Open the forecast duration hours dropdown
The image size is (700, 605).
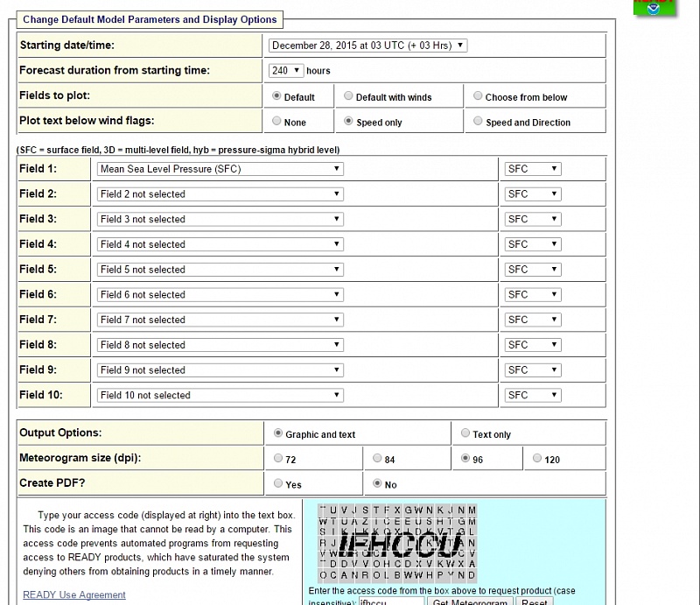click(286, 71)
